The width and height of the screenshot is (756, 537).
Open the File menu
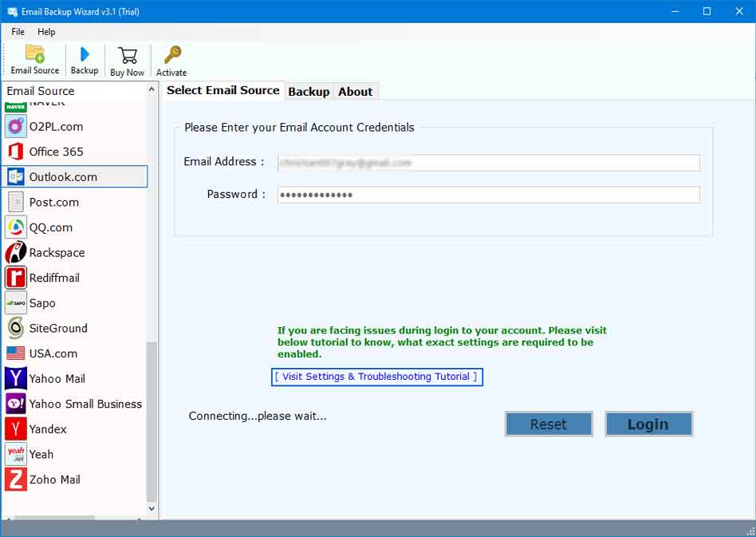pos(18,32)
